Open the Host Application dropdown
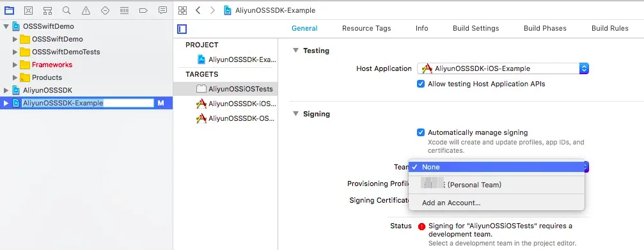This screenshot has width=644, height=250. [503, 68]
